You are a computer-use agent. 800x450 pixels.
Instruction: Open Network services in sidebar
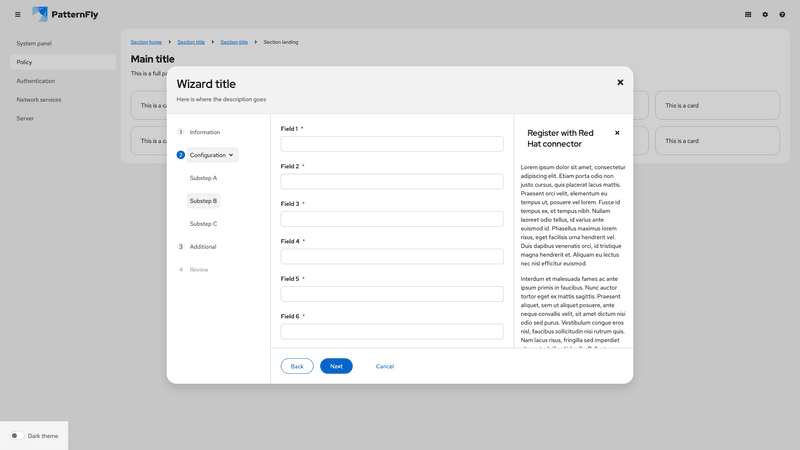pos(39,100)
